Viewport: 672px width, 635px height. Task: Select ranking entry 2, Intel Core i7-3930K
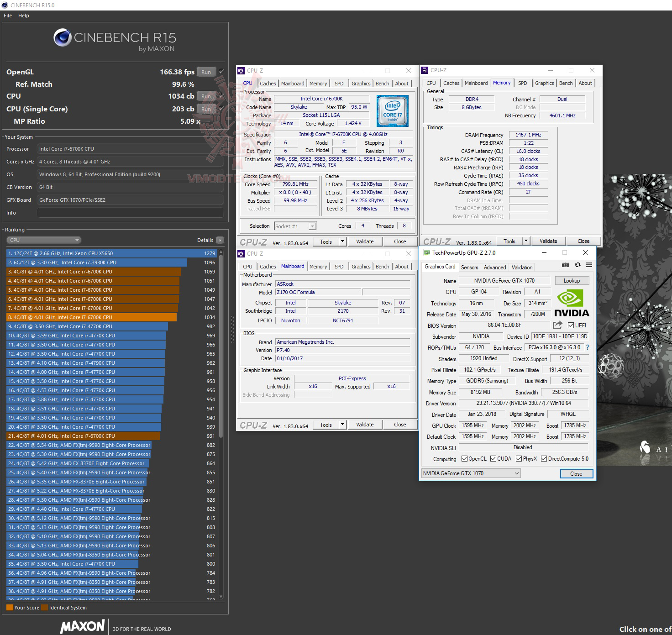point(111,262)
